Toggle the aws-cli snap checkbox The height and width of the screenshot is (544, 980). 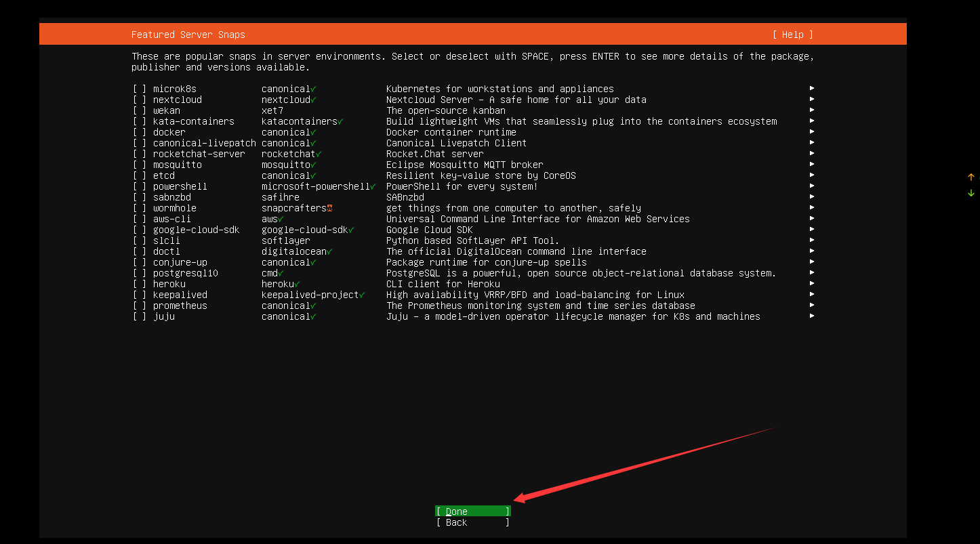pyautogui.click(x=140, y=219)
